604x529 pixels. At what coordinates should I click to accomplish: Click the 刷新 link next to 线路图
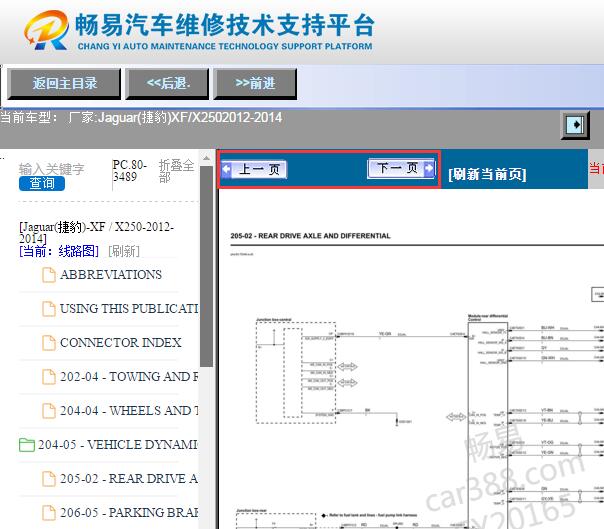click(124, 251)
